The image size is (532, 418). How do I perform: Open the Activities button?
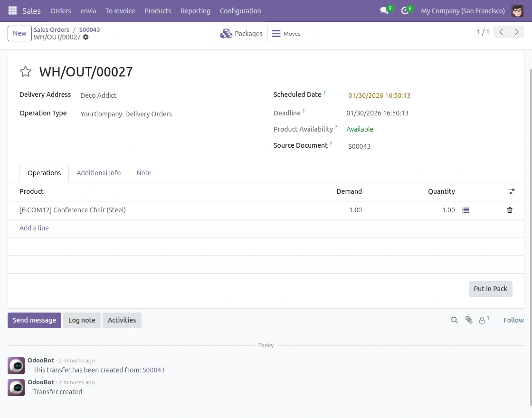click(x=122, y=320)
